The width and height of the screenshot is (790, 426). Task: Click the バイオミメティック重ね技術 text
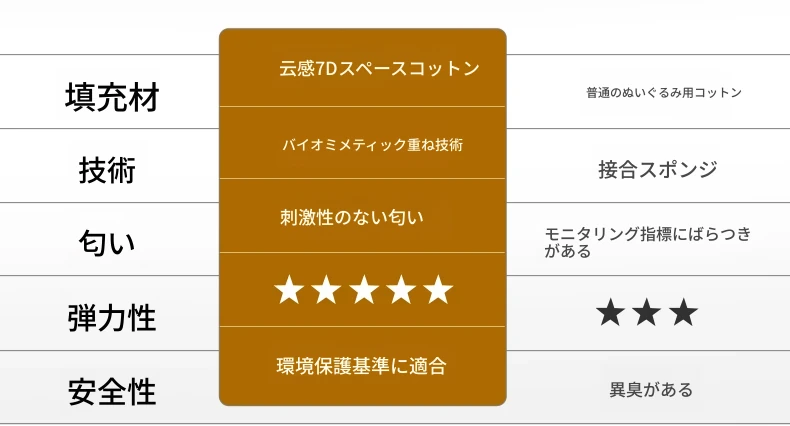[372, 145]
